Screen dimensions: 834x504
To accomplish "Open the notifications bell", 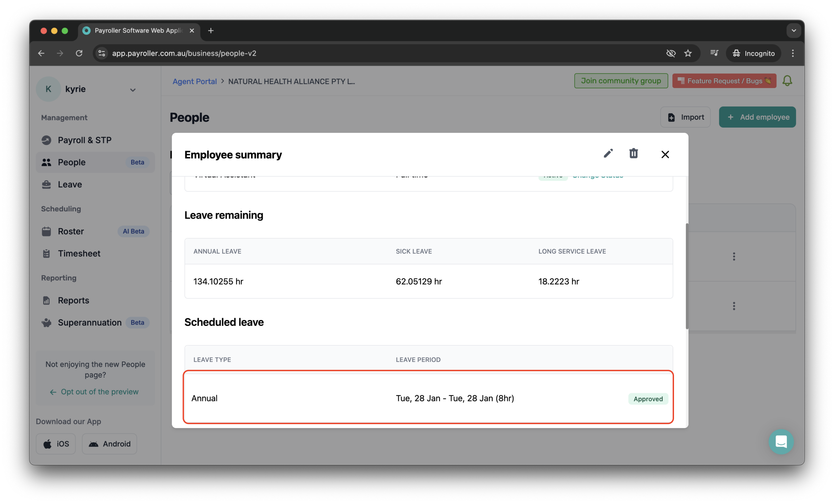I will pyautogui.click(x=787, y=80).
